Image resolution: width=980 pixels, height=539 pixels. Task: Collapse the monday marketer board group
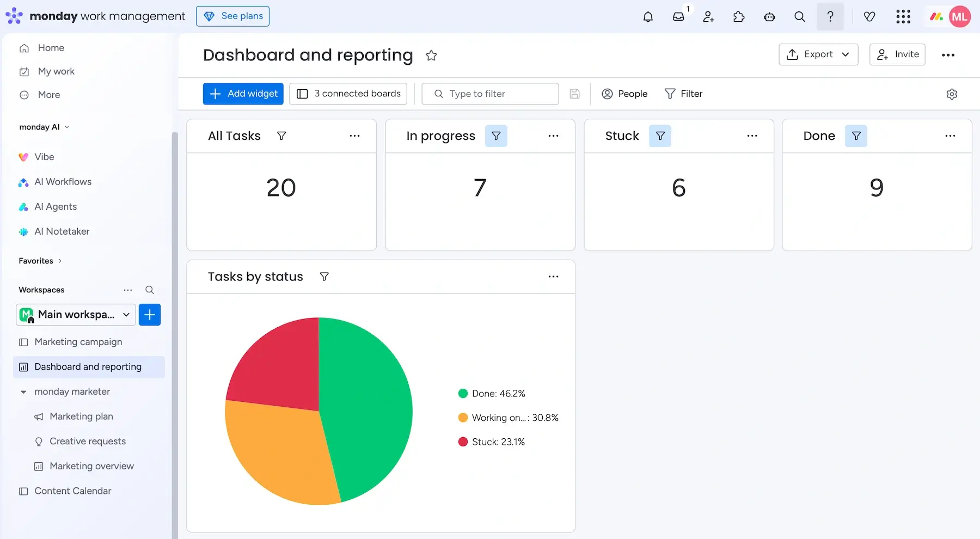coord(23,391)
